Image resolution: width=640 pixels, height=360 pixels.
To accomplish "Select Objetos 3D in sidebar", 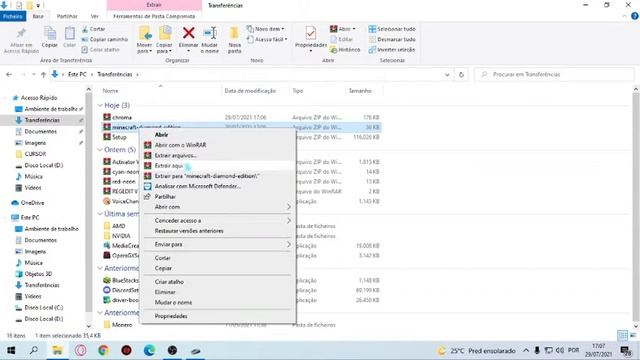I will click(38, 274).
